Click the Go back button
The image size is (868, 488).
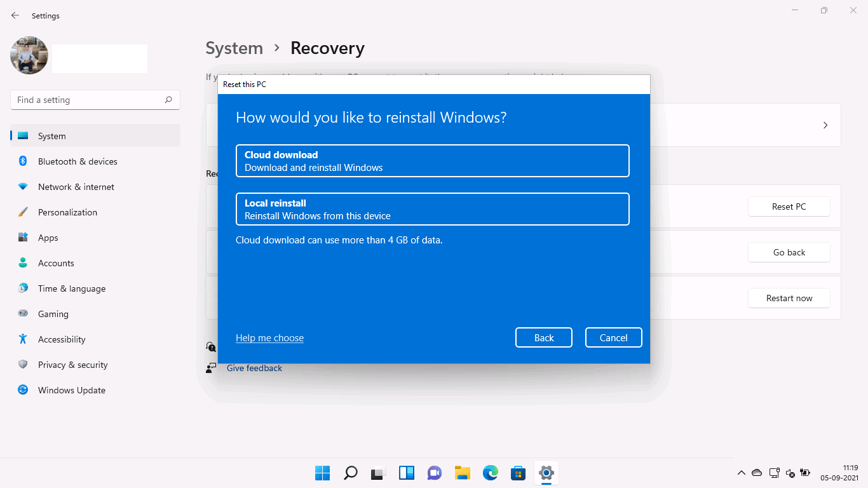(789, 252)
